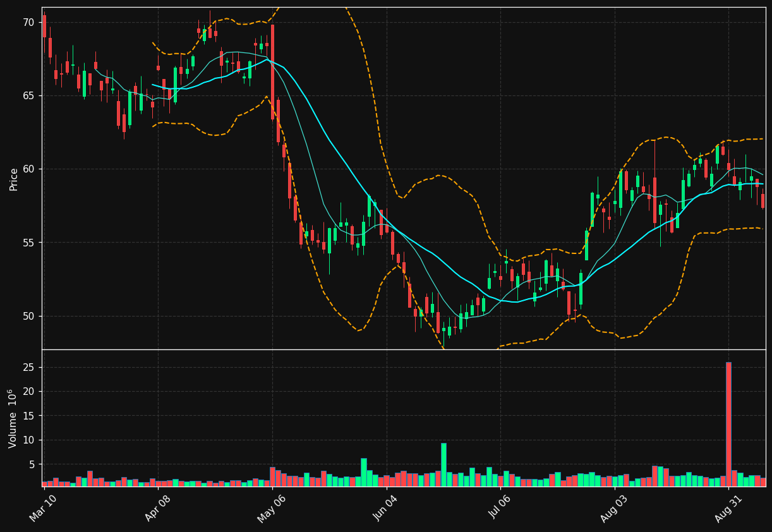The image size is (772, 532).
Task: Click the 50 price axis label
Action: (x=28, y=316)
